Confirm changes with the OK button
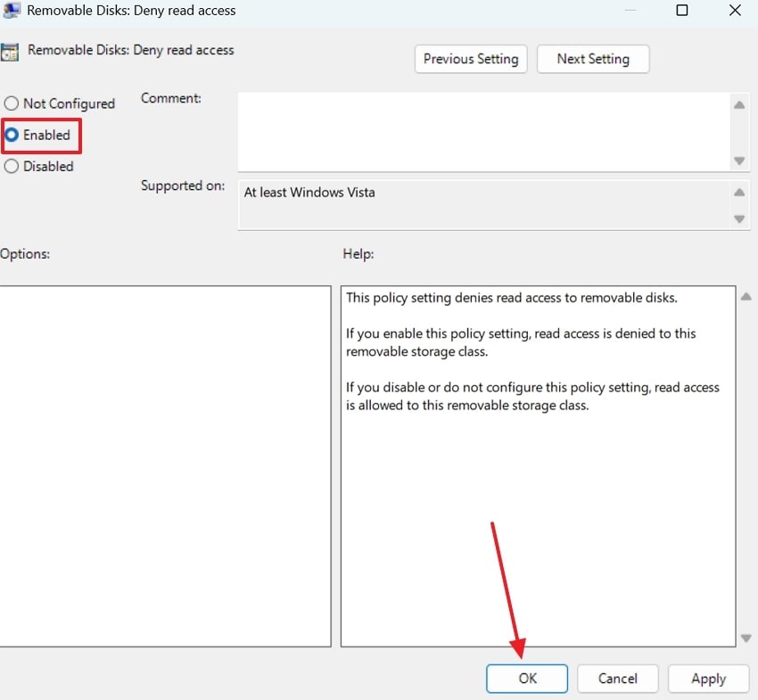Image resolution: width=758 pixels, height=700 pixels. (x=526, y=679)
